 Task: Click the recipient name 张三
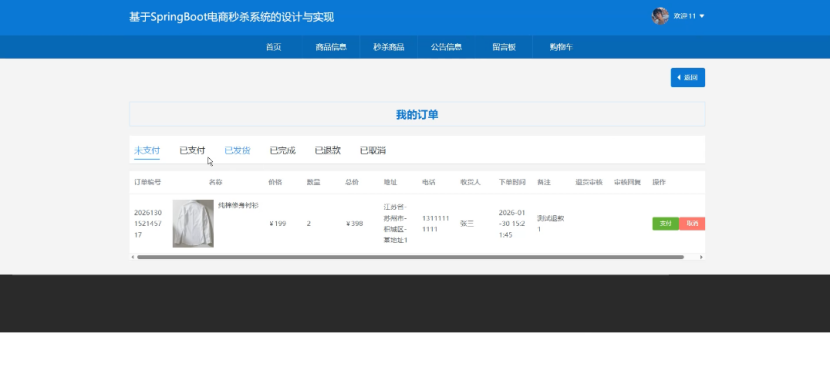(467, 224)
